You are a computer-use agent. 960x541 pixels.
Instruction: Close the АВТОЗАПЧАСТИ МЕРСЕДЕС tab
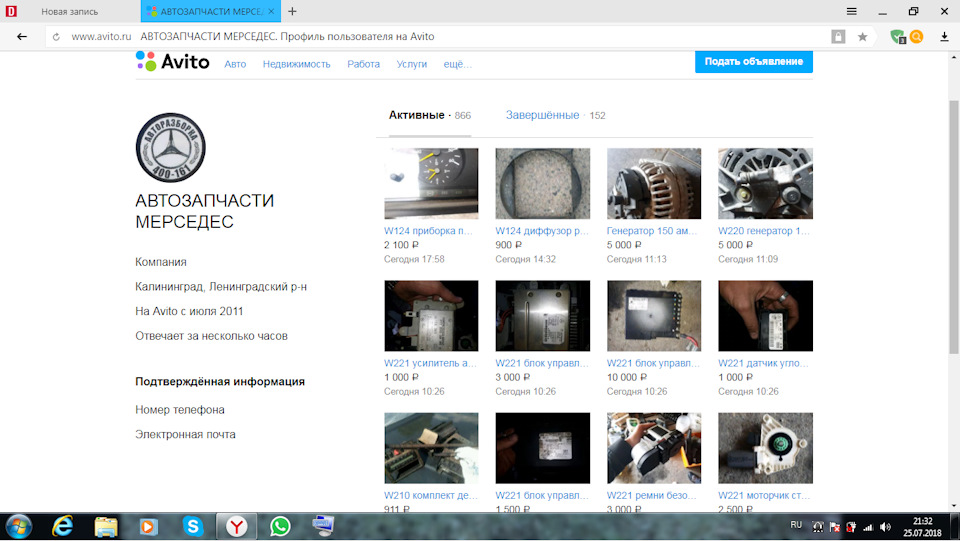[x=271, y=12]
